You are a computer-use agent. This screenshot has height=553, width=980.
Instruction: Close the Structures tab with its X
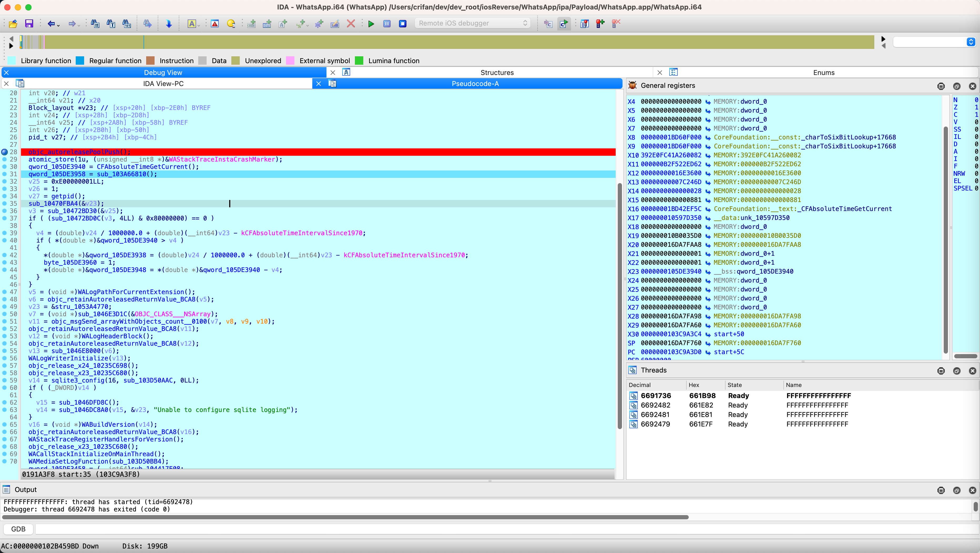coord(333,72)
